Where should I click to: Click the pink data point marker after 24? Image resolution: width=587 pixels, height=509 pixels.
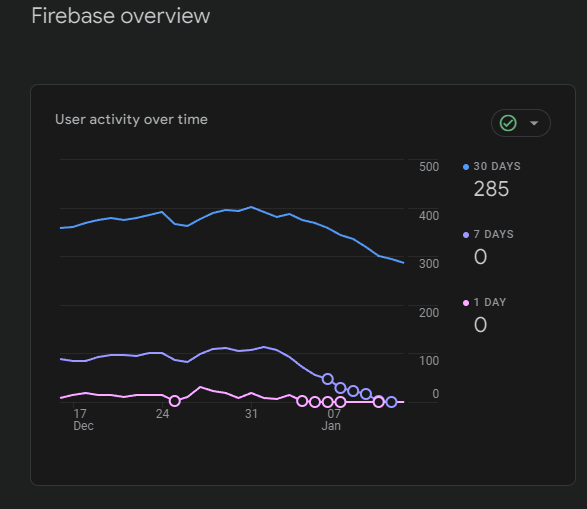tap(174, 401)
